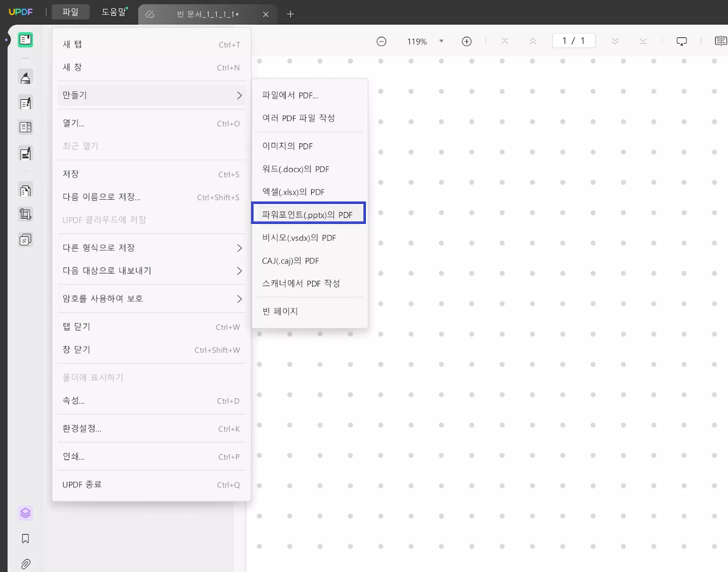Viewport: 728px width, 572px height.
Task: Open a new tab with plus
Action: [290, 14]
